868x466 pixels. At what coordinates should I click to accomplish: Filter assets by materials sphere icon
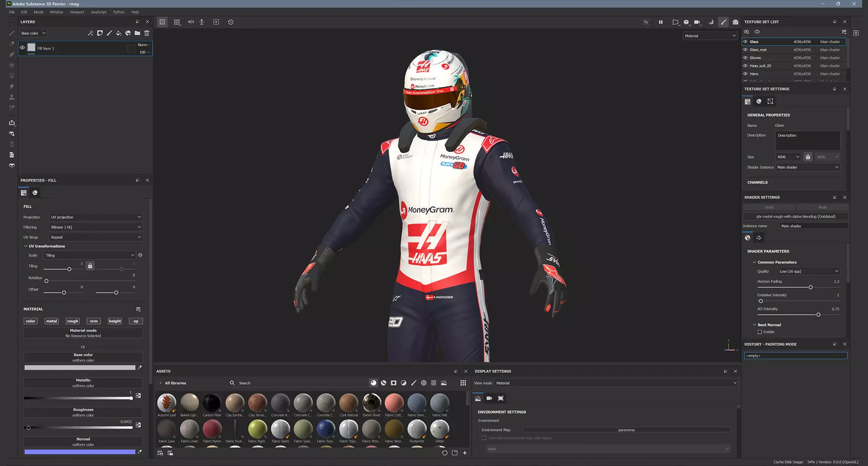click(x=373, y=383)
